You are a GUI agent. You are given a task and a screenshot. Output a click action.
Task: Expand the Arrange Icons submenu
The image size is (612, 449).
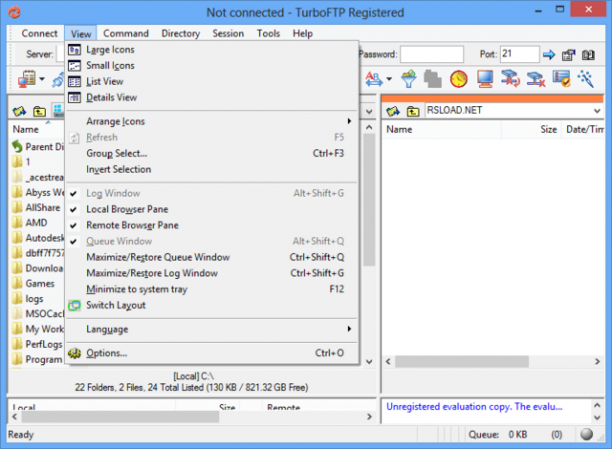pos(212,121)
